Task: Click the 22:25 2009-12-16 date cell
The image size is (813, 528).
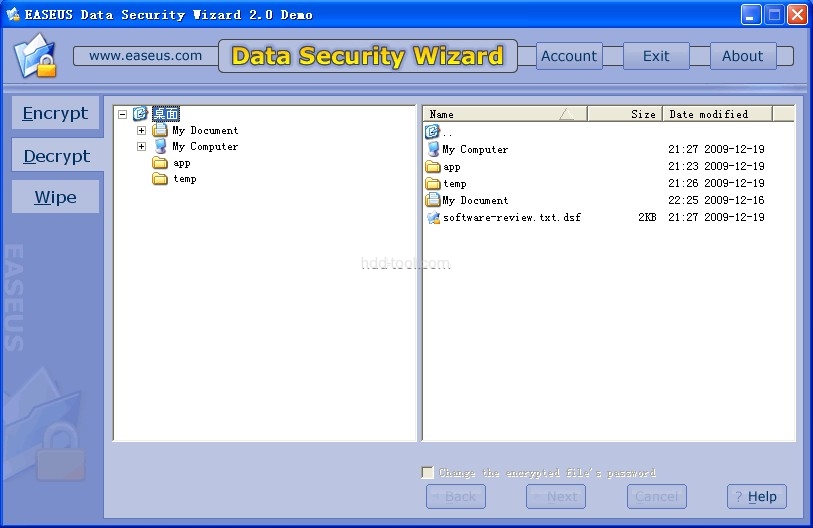Action: pyautogui.click(x=716, y=200)
